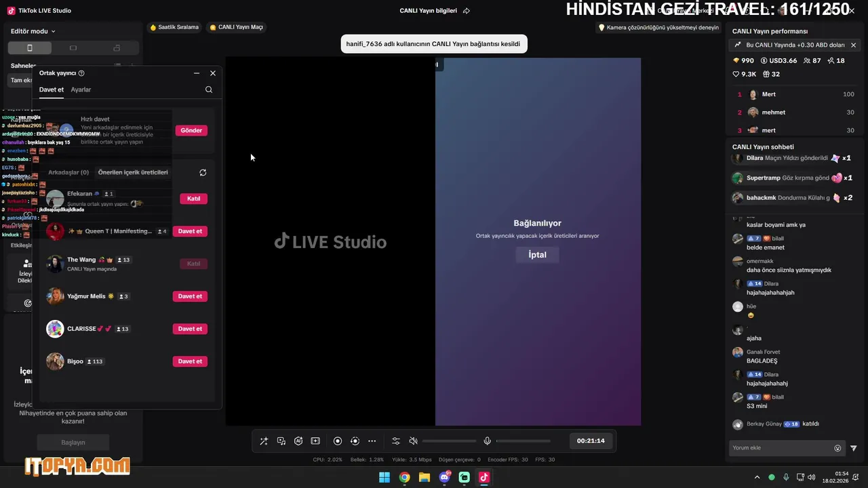This screenshot has width=868, height=488.
Task: Open CANLI Yayın Maçı chip
Action: [x=236, y=27]
